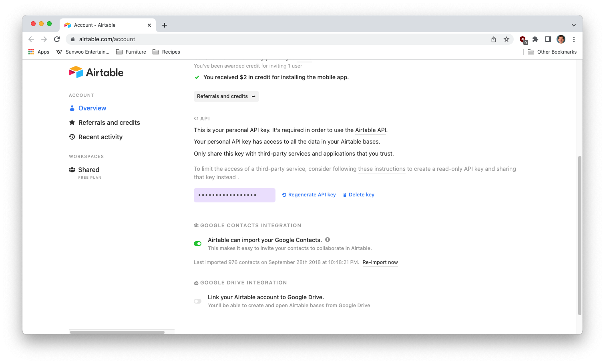Expand the tab search chevron
The image size is (605, 364).
[574, 25]
